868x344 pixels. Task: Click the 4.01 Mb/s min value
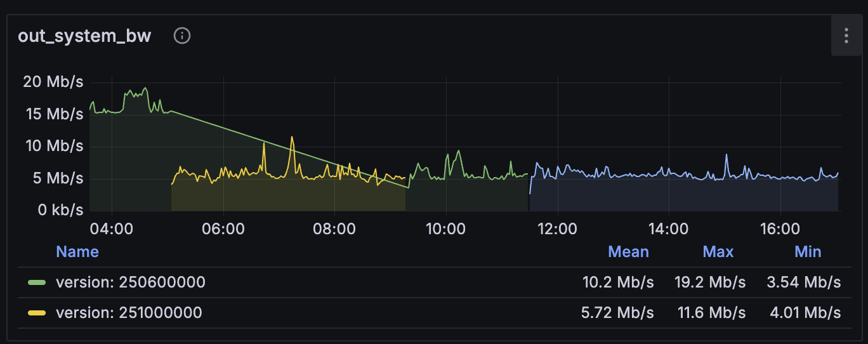pos(803,312)
